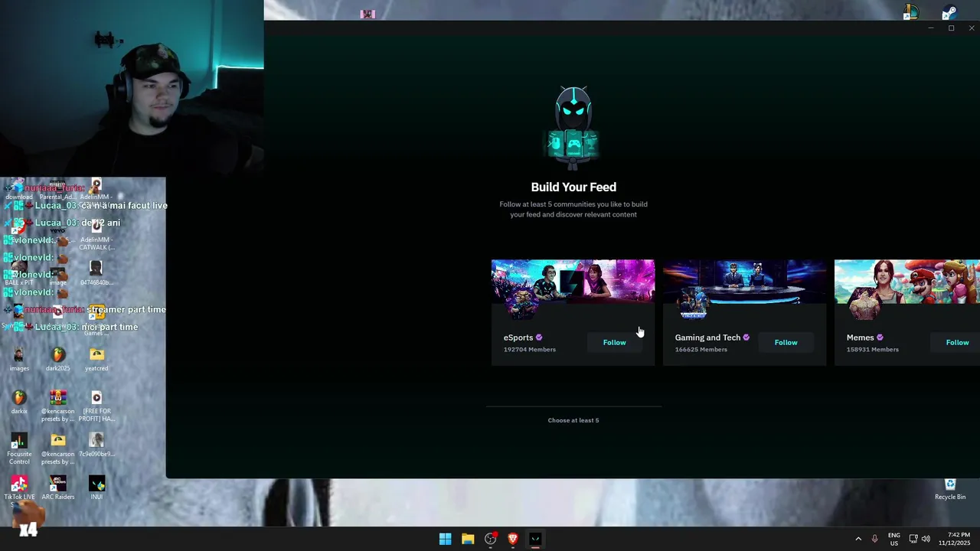Follow the Gaming and Tech community

point(786,343)
